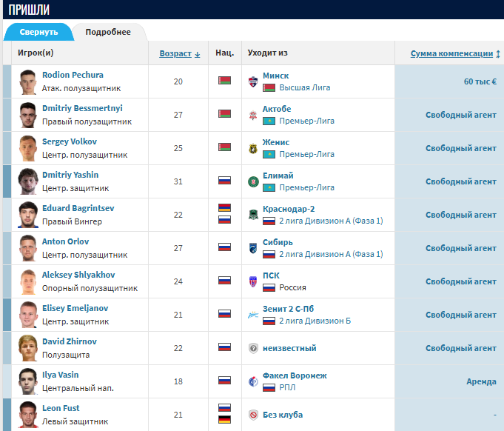This screenshot has width=504, height=431.
Task: Click Kazakhstan flag beside Актобе's Премьер-Лига
Action: click(269, 121)
